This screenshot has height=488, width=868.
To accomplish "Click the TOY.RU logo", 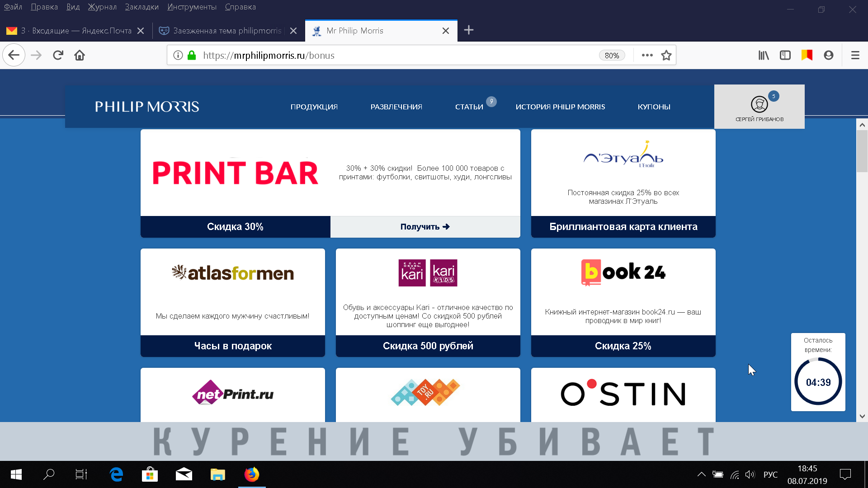I will click(x=425, y=392).
